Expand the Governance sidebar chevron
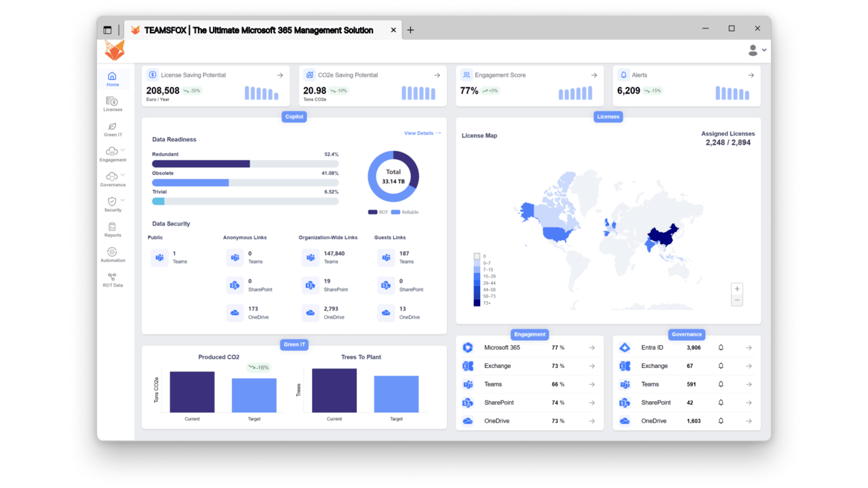 coord(123,176)
